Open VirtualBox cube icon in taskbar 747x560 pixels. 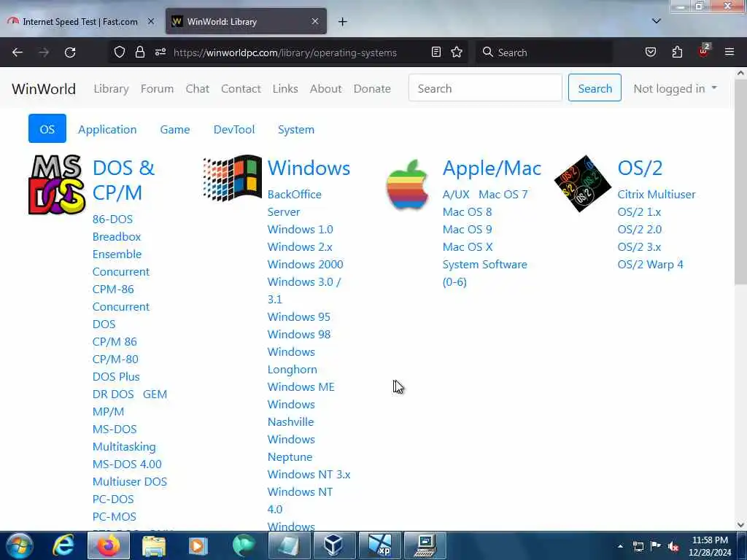[x=333, y=545]
